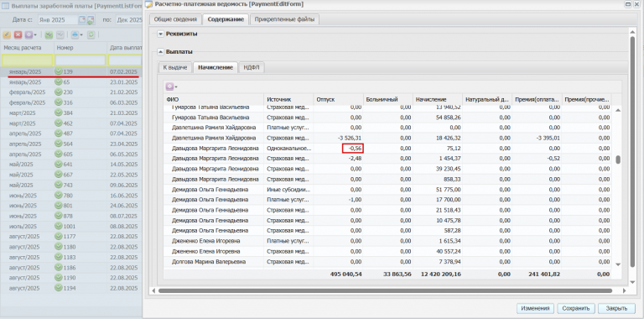
Task: Click the green status icon of payment 230
Action: coord(59,92)
